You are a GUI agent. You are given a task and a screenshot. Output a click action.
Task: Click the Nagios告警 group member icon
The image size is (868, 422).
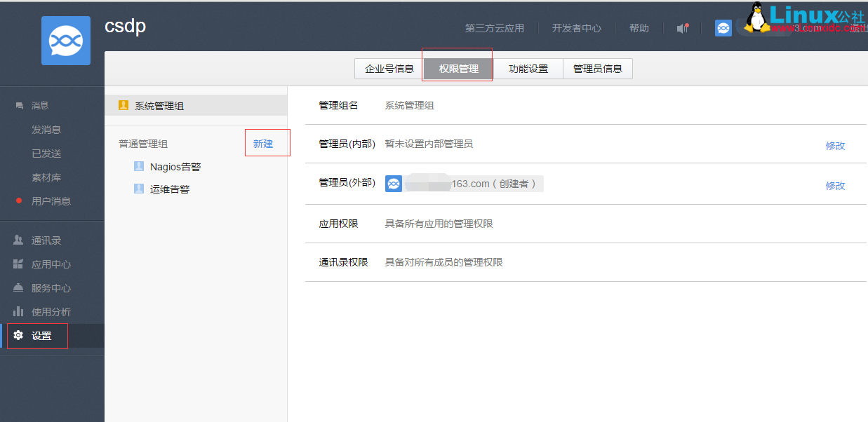tap(138, 166)
